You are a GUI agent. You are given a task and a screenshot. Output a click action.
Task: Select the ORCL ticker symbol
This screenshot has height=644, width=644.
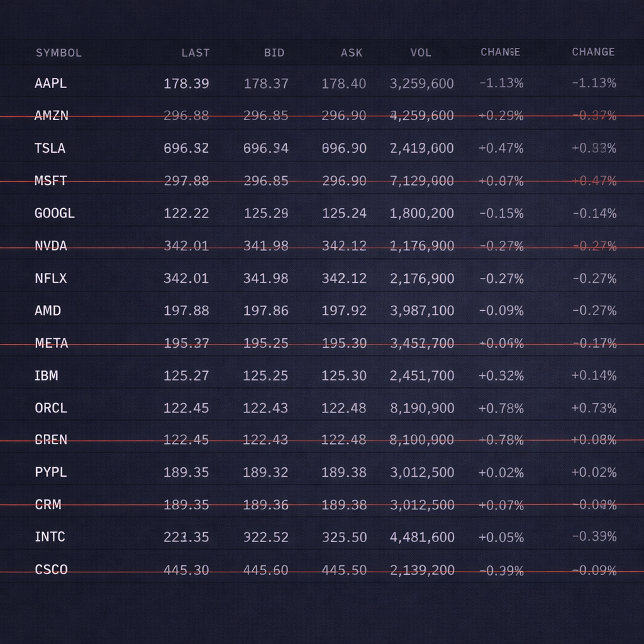[50, 408]
